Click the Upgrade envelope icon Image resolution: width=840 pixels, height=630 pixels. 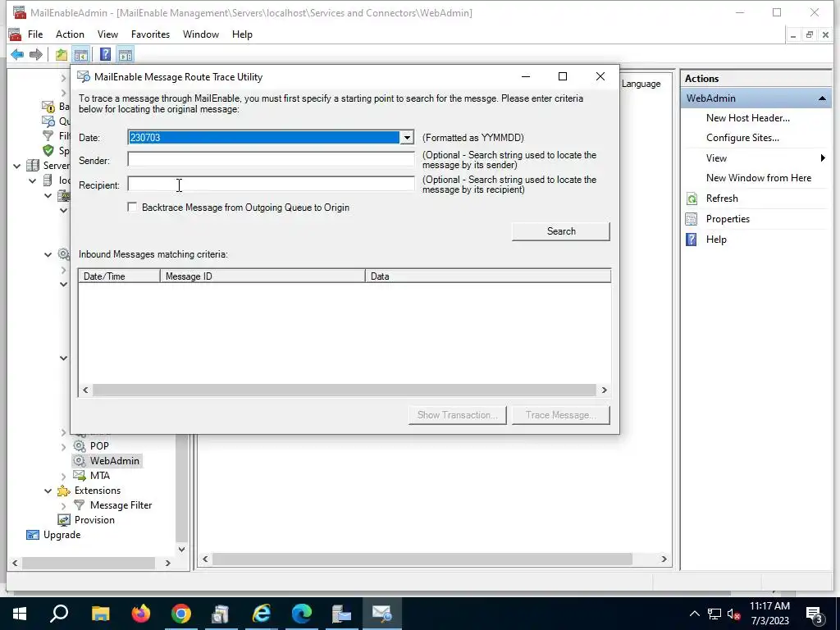coord(33,535)
